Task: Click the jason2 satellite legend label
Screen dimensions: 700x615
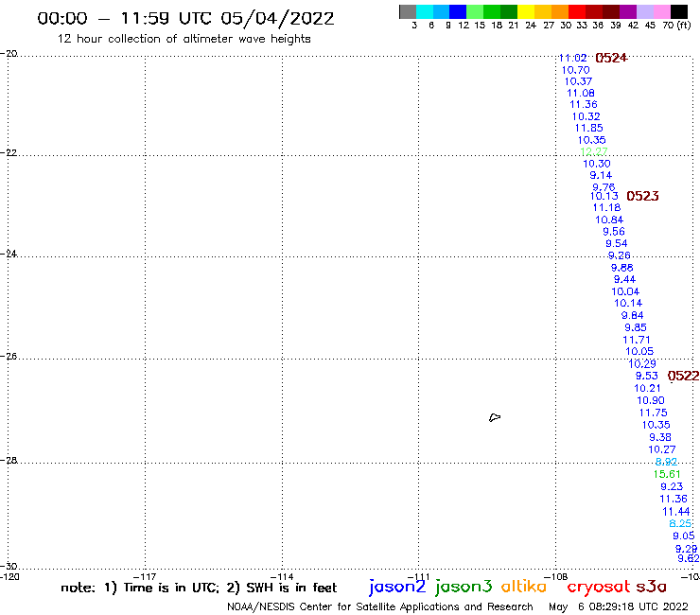Action: click(397, 587)
